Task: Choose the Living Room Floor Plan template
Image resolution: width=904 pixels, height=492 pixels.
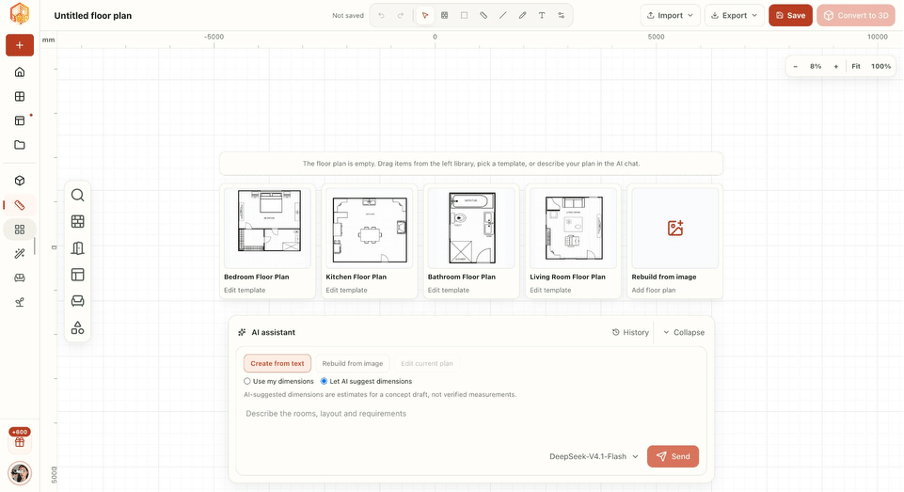Action: tap(574, 241)
